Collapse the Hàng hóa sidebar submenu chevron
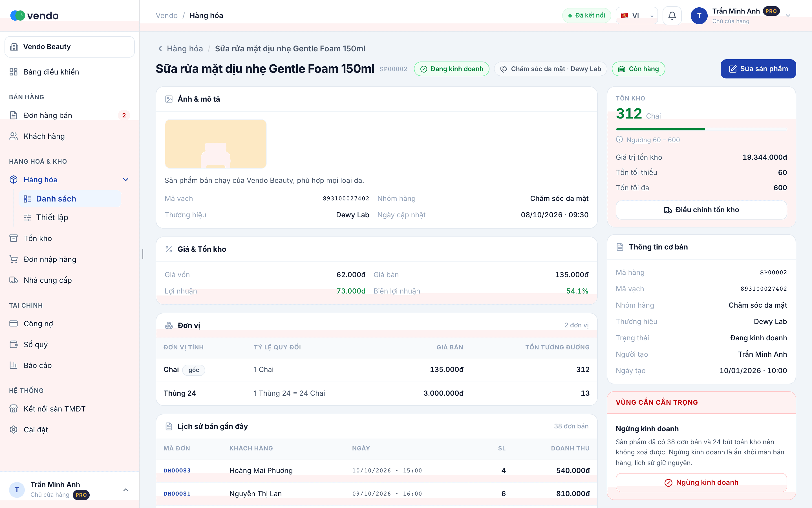The height and width of the screenshot is (508, 812). coord(126,179)
